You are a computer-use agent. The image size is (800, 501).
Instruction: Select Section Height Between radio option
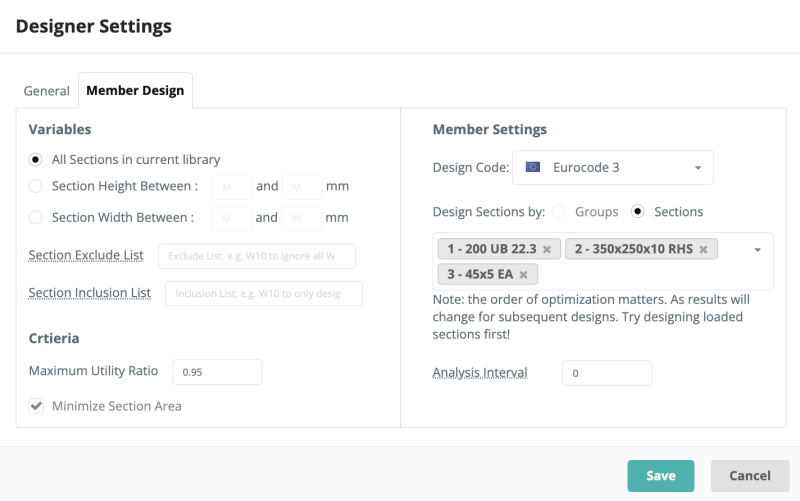36,186
